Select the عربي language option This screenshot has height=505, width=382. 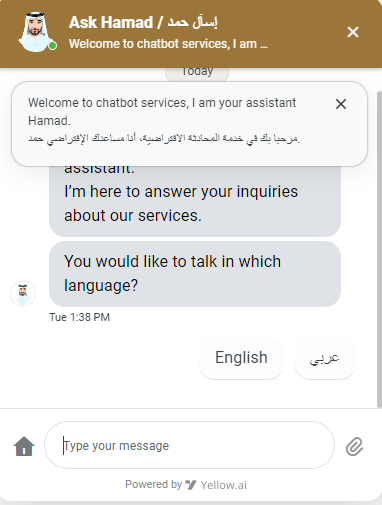click(x=325, y=358)
